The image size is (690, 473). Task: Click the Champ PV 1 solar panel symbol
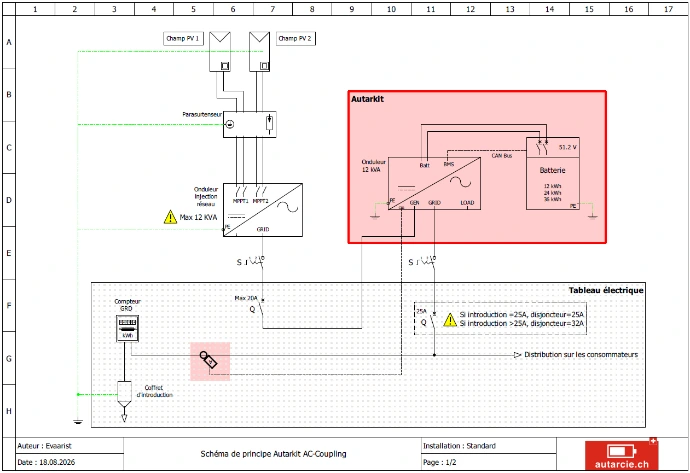[x=220, y=51]
